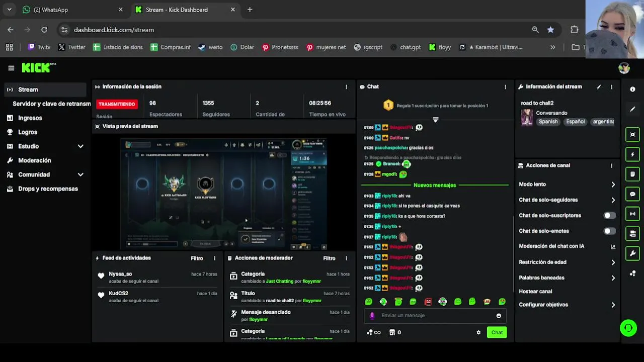Image resolution: width=644 pixels, height=362 pixels.
Task: Open Chat de solo-seguidores settings arrow
Action: click(613, 200)
